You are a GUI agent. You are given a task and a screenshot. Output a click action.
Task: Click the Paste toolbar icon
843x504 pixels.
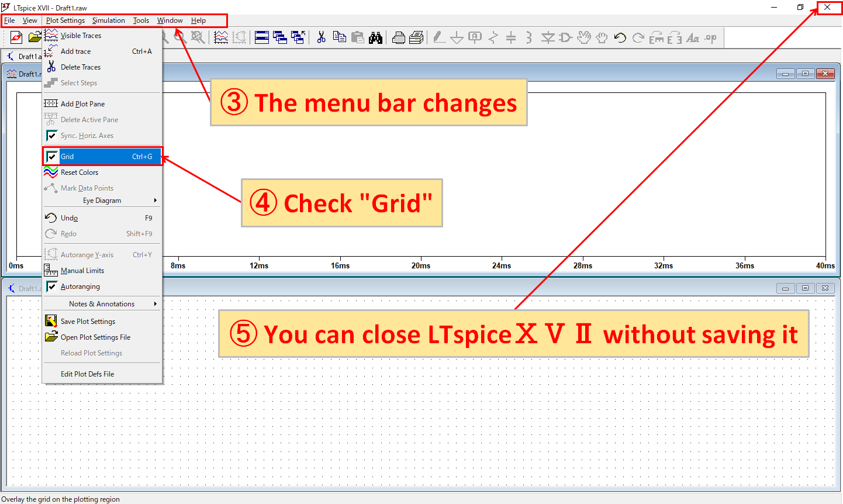click(x=358, y=37)
